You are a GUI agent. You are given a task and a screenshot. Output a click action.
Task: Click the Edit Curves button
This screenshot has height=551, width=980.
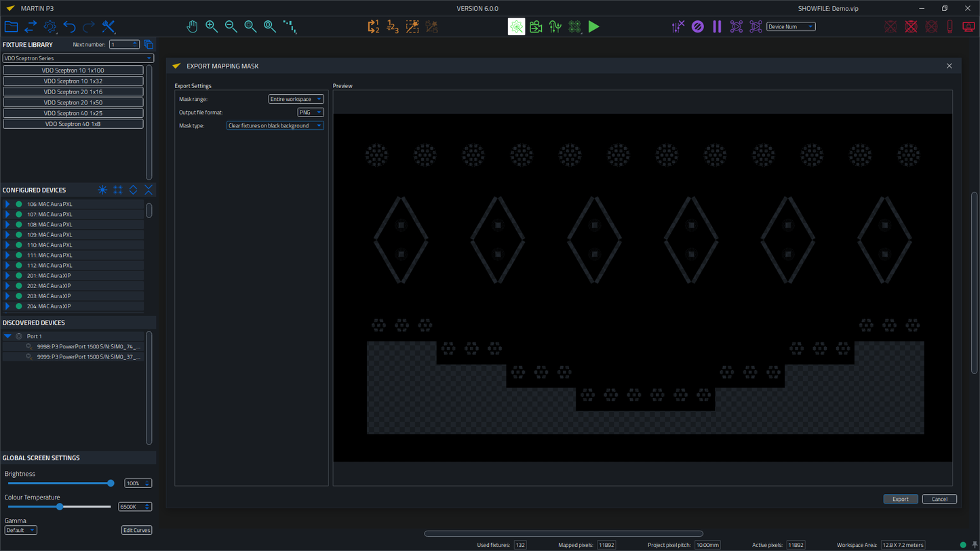[x=137, y=530]
